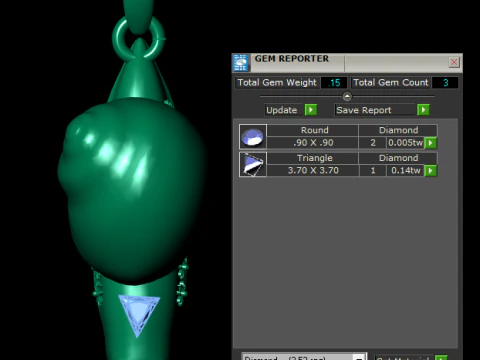Click the '3.70 X 3.70' size cell
The height and width of the screenshot is (360, 480).
point(313,171)
